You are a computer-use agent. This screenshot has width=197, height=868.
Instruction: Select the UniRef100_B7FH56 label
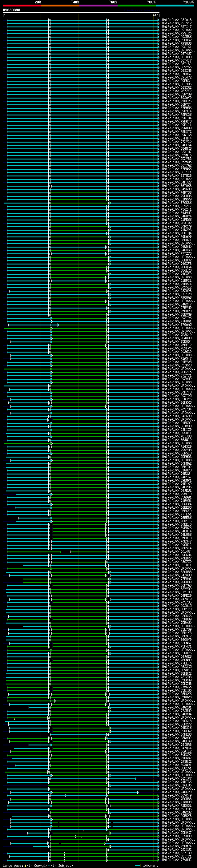[177, 108]
